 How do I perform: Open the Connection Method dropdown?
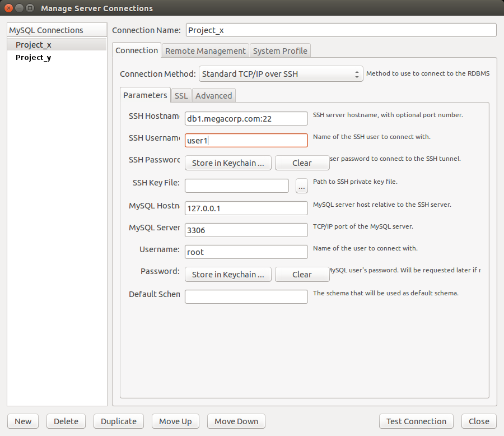pos(281,74)
